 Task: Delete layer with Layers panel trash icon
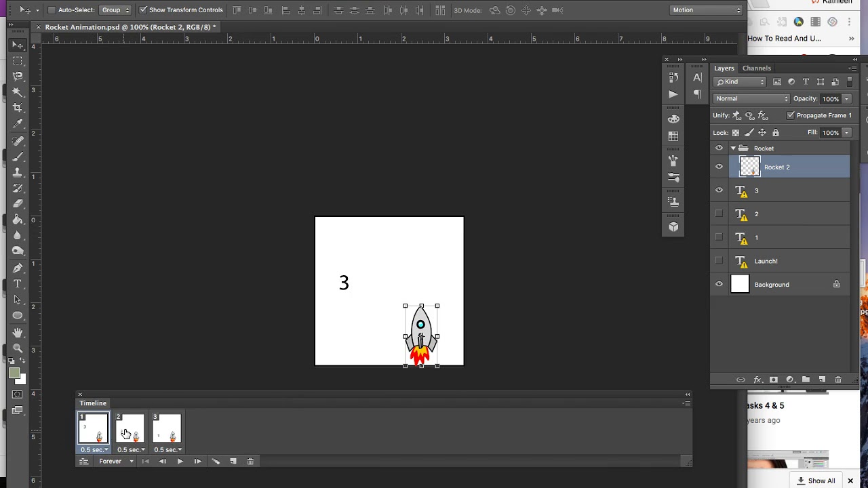coord(838,380)
